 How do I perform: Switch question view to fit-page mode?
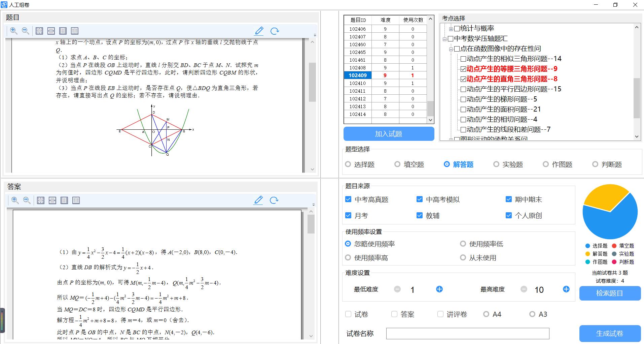click(x=39, y=31)
